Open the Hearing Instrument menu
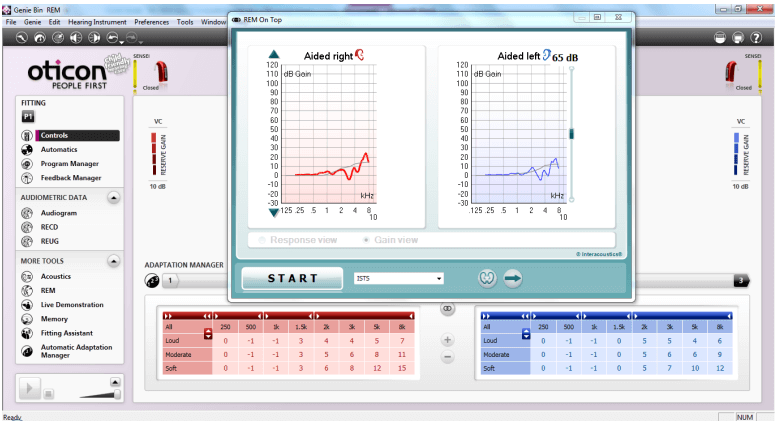 96,21
